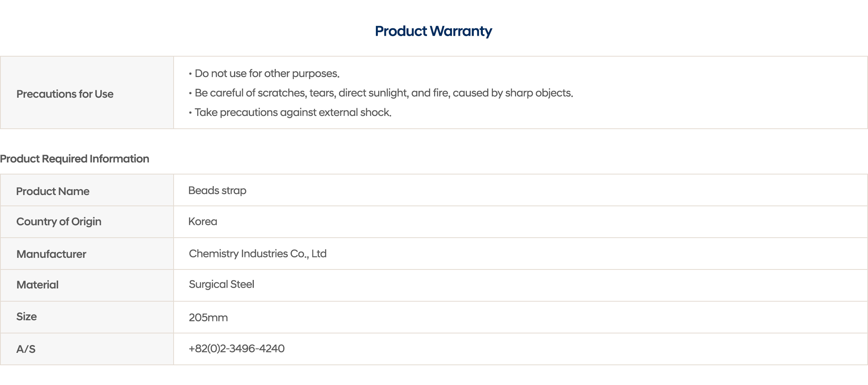
Task: Select the Country of Origin label
Action: click(59, 221)
